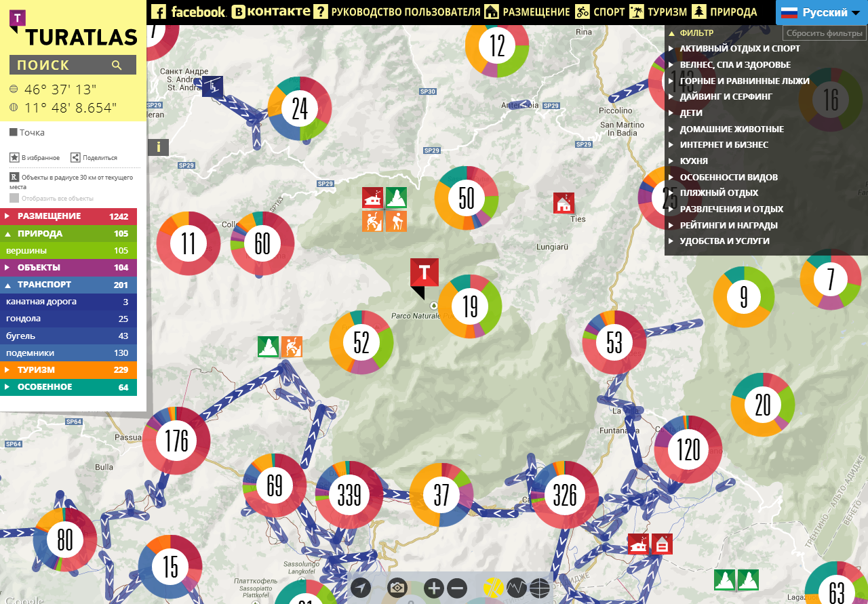Toggle the канатная дорога layer row
The height and width of the screenshot is (604, 868).
click(x=68, y=302)
